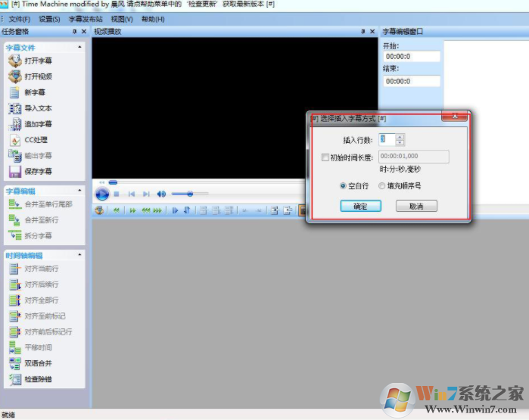Click the 打开字幕 (open subtitle) icon
Image resolution: width=529 pixels, height=420 pixels.
(x=15, y=61)
